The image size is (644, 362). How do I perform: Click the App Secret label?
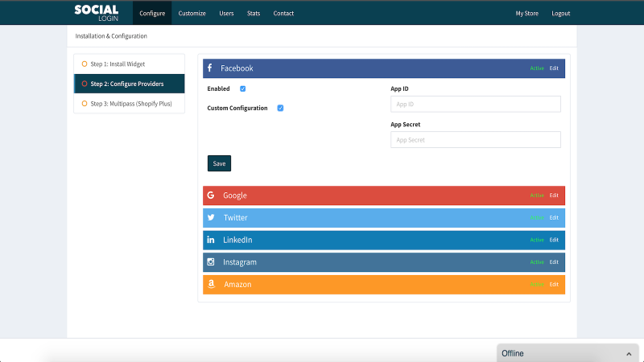click(406, 125)
